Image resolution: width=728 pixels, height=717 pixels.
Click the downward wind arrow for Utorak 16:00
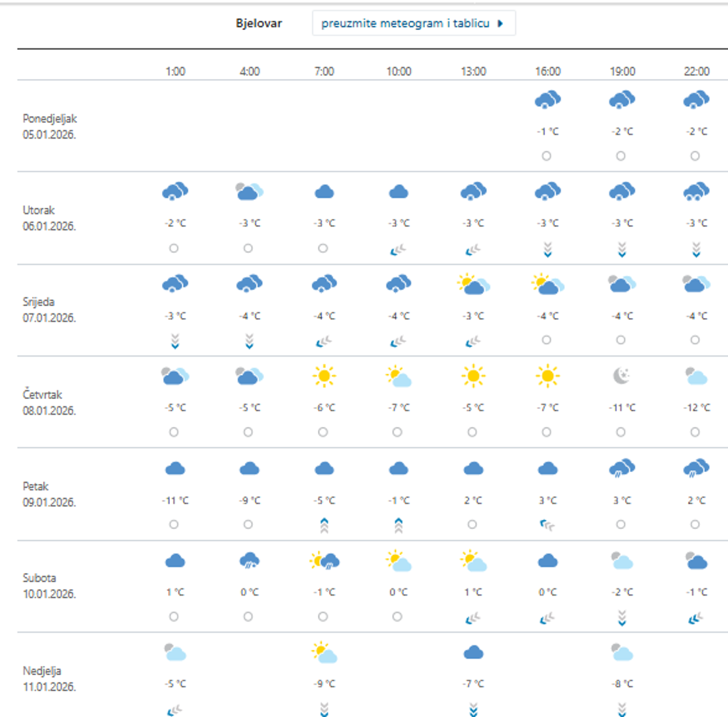(547, 249)
